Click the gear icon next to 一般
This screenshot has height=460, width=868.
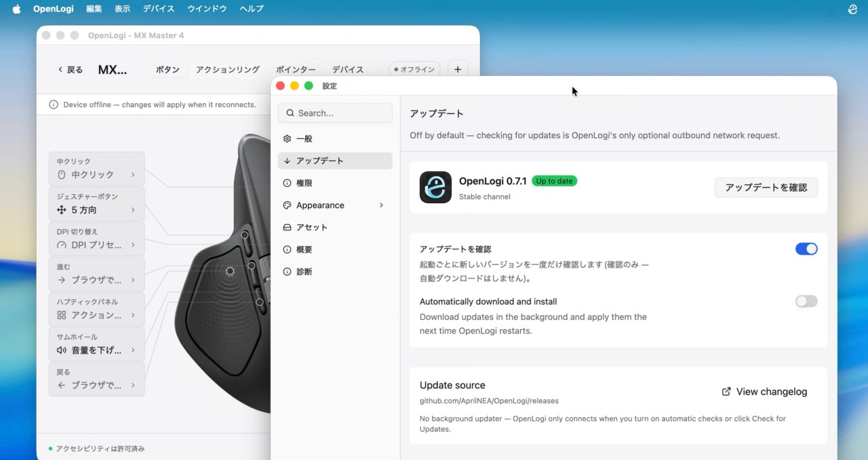click(x=287, y=138)
